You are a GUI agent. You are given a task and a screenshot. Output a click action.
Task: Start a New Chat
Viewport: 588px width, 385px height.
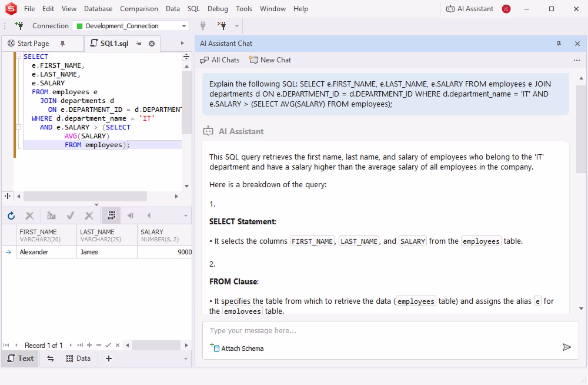(270, 60)
